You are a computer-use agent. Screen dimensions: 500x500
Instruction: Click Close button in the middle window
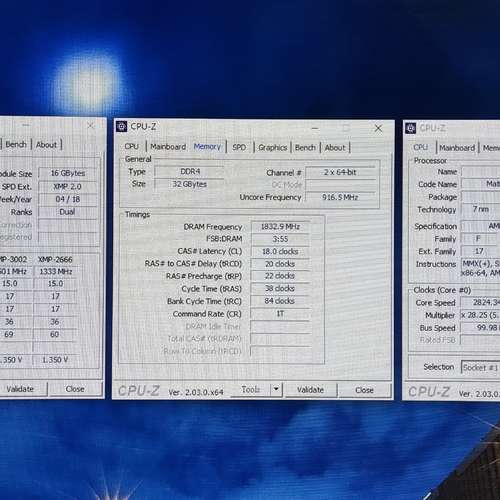364,390
